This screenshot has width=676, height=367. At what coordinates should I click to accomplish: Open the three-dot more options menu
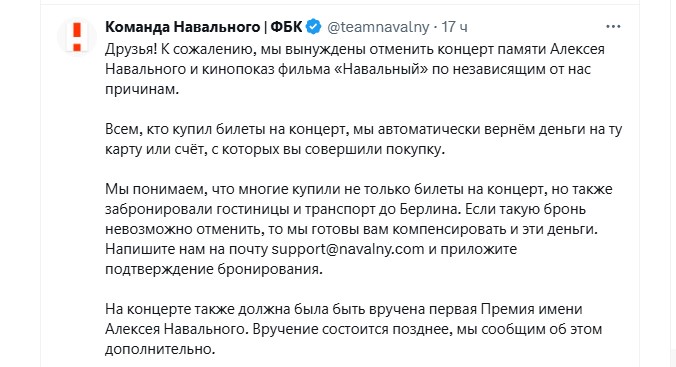click(613, 27)
